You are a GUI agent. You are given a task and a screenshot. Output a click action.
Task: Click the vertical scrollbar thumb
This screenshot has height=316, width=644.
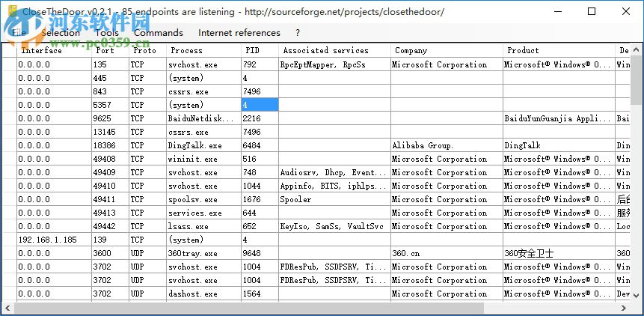coord(637,80)
